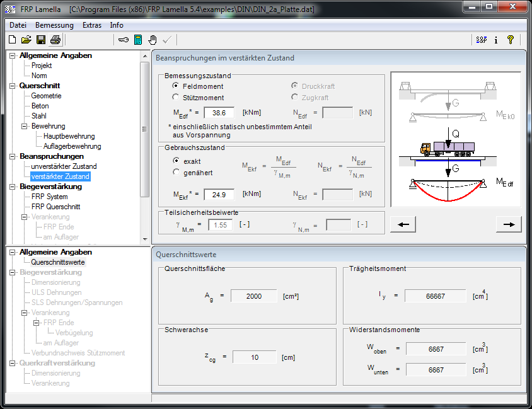
Task: Collapse the Querschnitt tree node
Action: [12, 86]
